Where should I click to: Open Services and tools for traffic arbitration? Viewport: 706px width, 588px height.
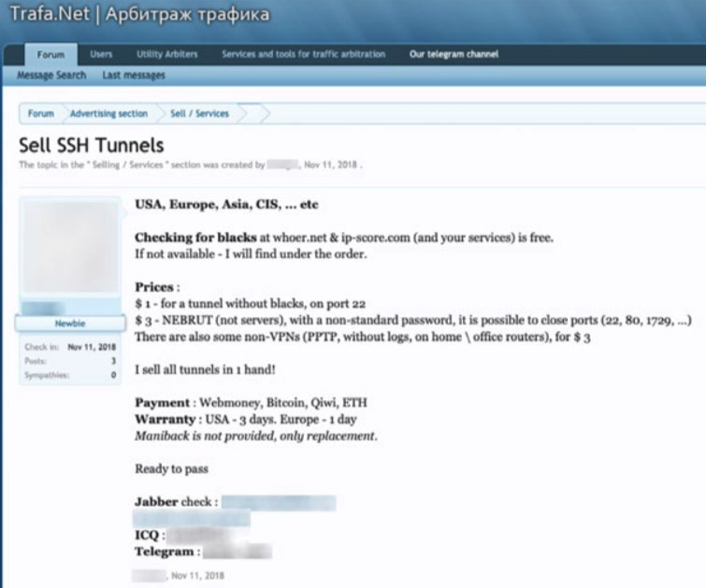[303, 55]
